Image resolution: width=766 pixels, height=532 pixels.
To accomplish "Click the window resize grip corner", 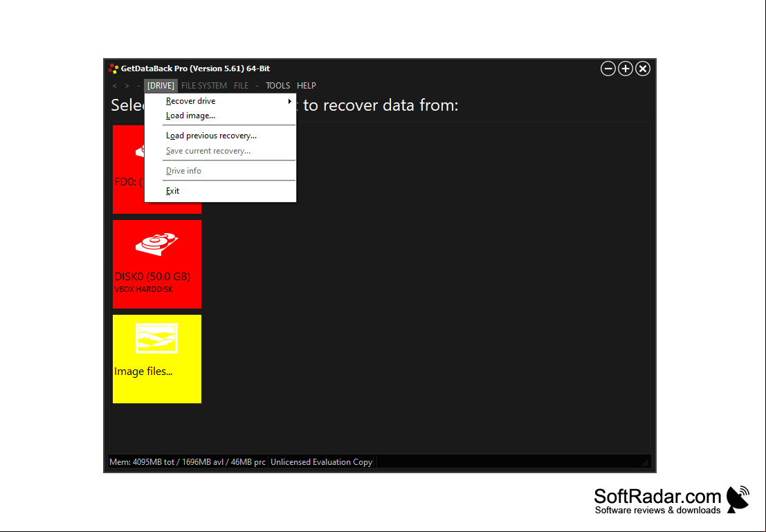I will [646, 463].
